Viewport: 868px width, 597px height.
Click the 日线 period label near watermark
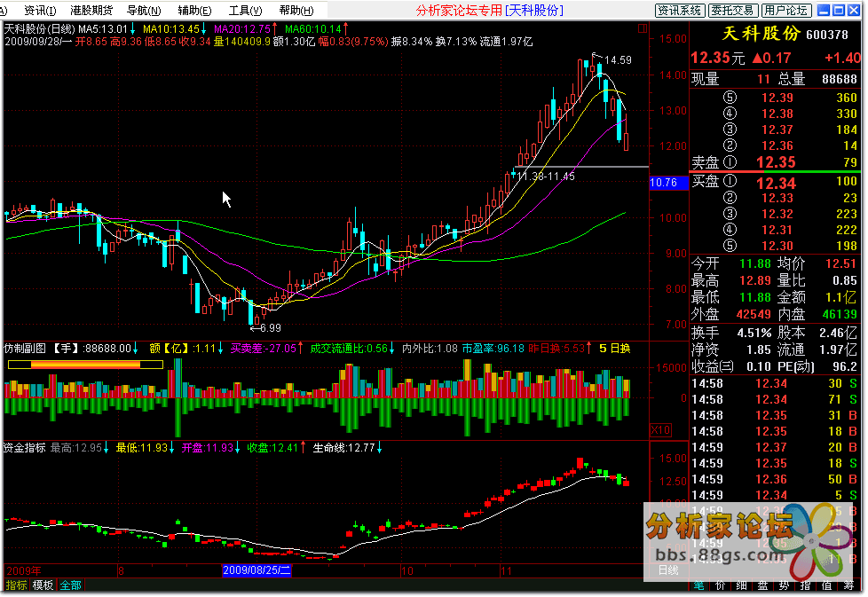668,570
